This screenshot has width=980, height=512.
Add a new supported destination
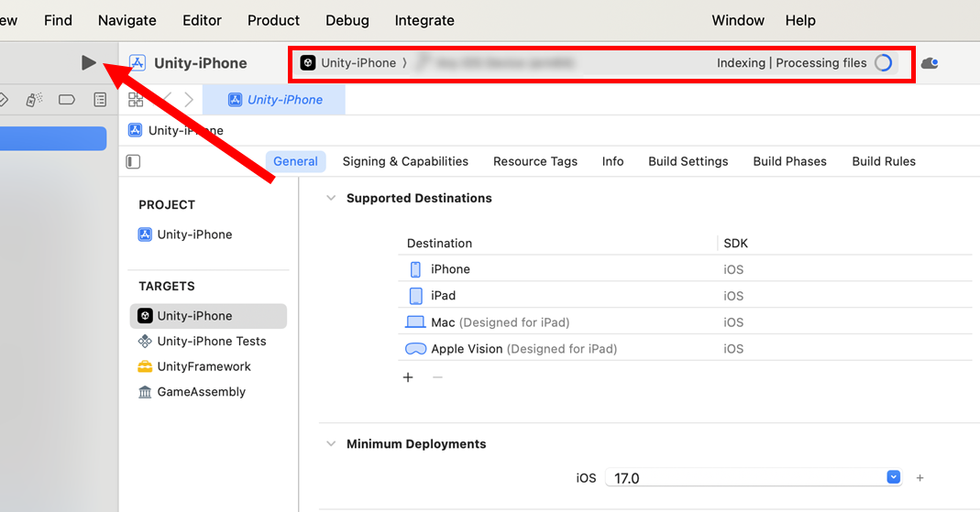coord(408,377)
